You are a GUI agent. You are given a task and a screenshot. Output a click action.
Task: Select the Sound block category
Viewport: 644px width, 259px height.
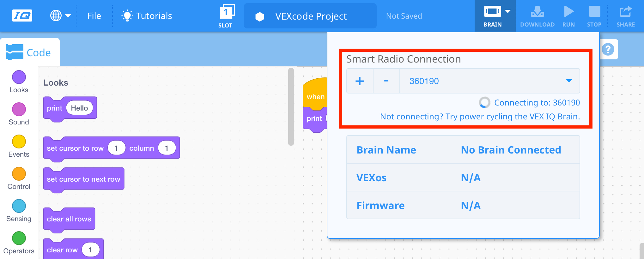19,114
